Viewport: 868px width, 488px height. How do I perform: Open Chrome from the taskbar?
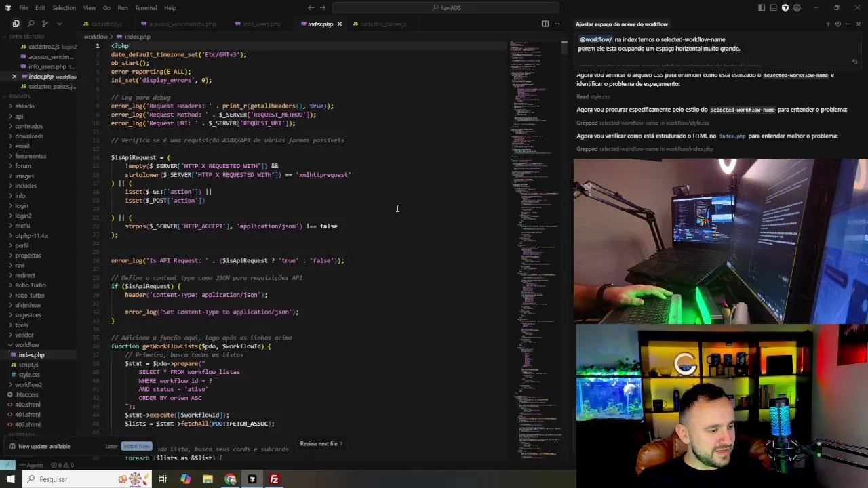(231, 479)
